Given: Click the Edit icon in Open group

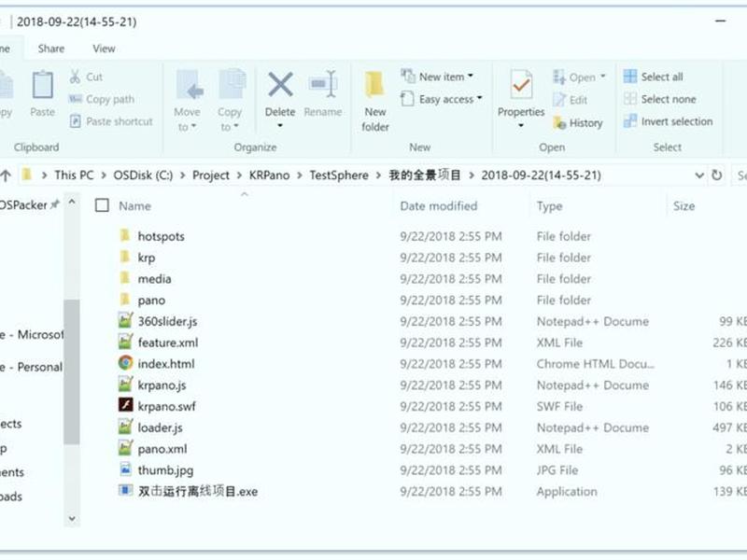Looking at the screenshot, I should 559,100.
